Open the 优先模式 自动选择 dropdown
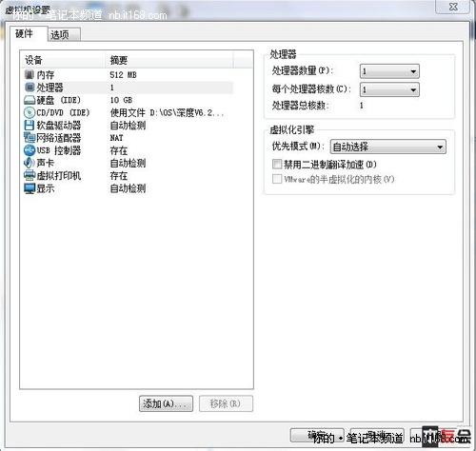Screen dimensions: 476x451 (x=388, y=147)
